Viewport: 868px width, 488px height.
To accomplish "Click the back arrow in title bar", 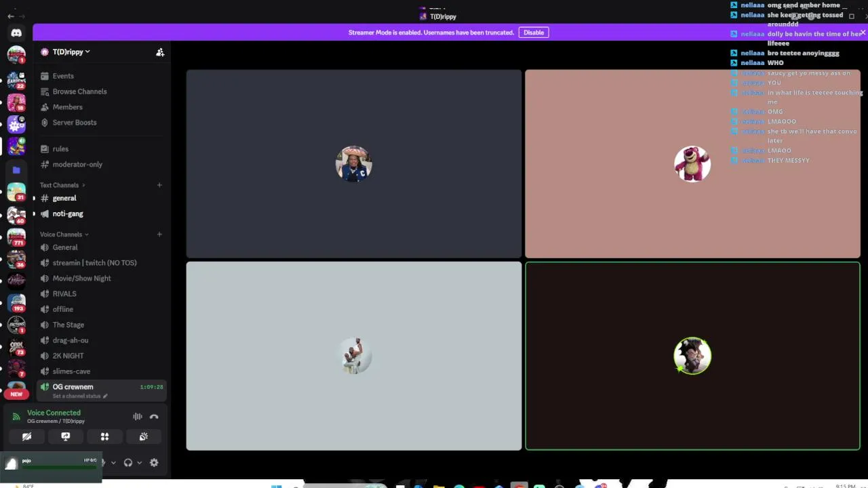I will click(10, 16).
